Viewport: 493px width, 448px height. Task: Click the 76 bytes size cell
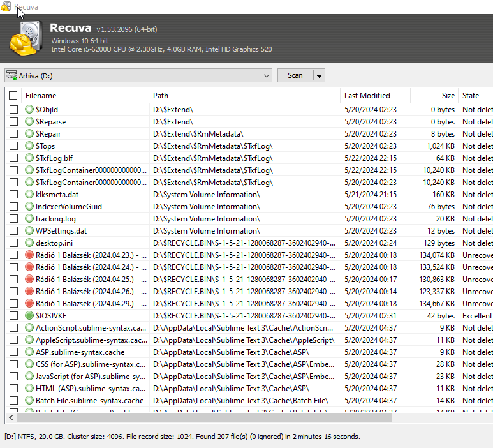click(441, 206)
